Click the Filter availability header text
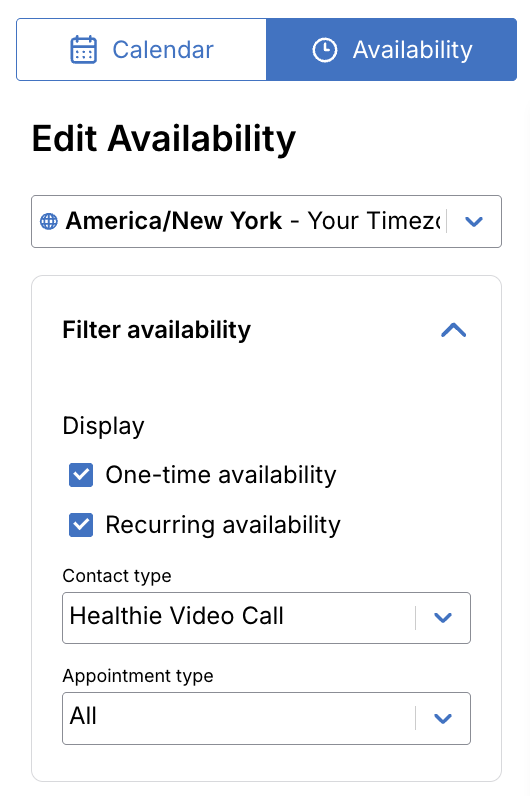530x796 pixels. 156,330
